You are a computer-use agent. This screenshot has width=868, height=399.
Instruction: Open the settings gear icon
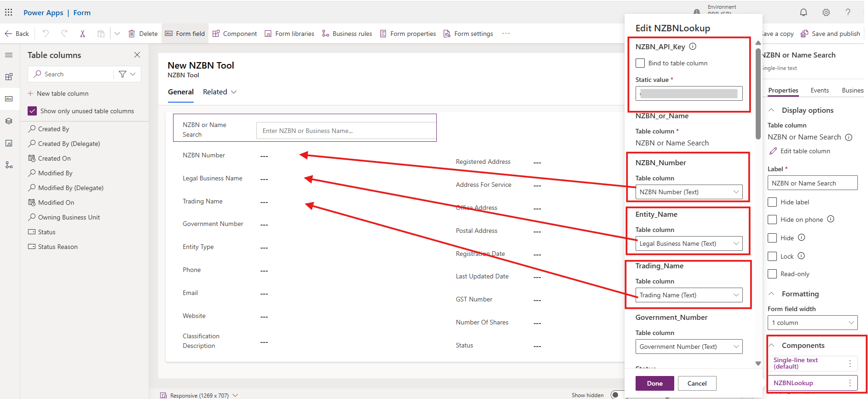click(826, 12)
